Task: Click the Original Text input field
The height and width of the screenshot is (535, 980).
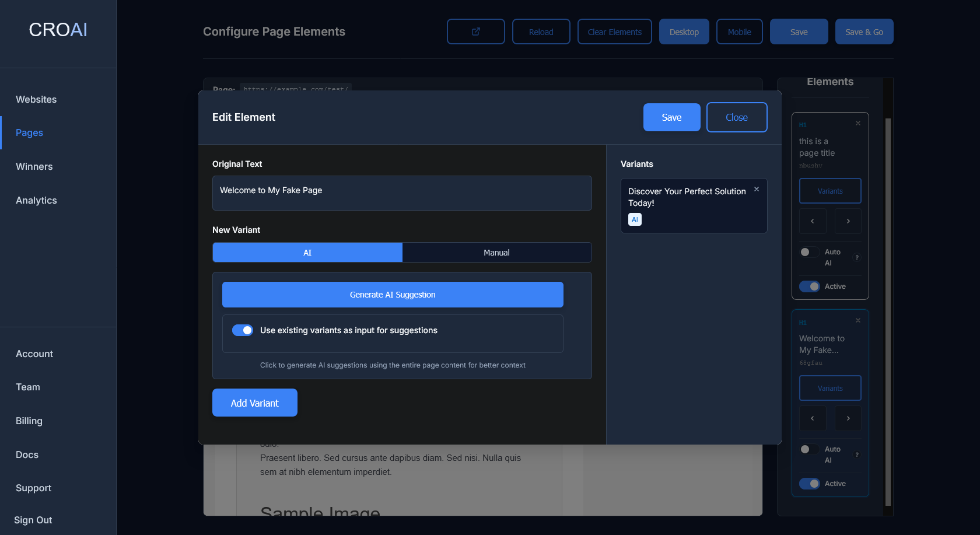Action: pyautogui.click(x=402, y=193)
